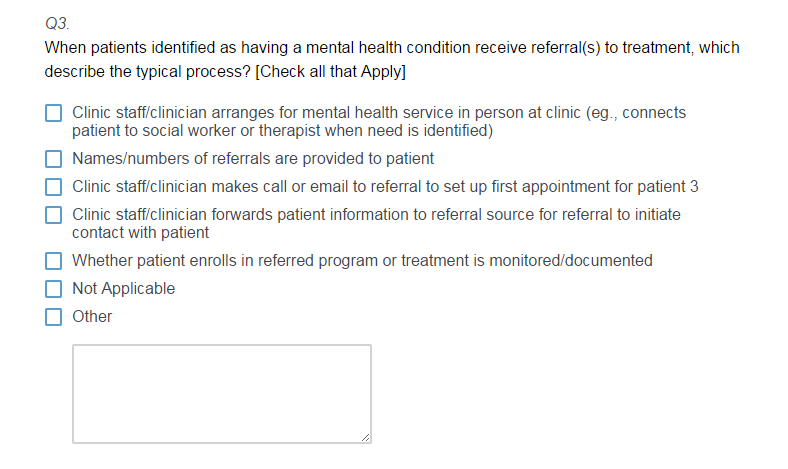788x469 pixels.
Task: Select 'forwards patient information to referral source' checkbox
Action: (x=54, y=215)
